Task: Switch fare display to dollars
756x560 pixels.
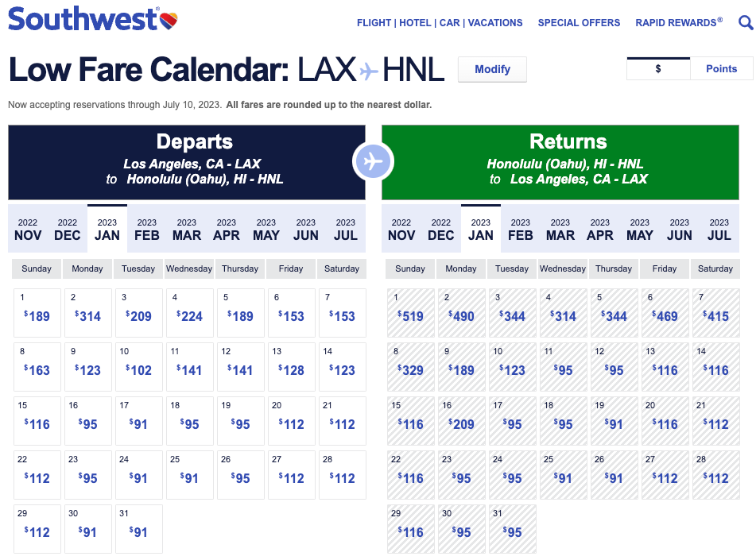Action: coord(658,69)
